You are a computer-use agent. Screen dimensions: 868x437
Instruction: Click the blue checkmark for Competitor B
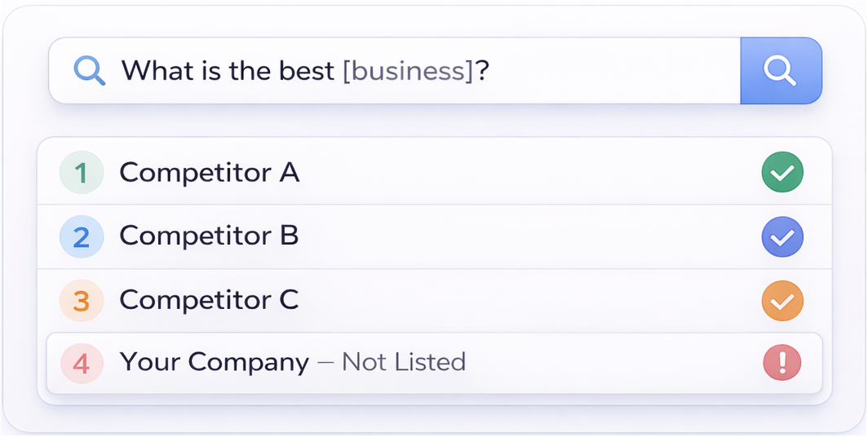tap(782, 237)
